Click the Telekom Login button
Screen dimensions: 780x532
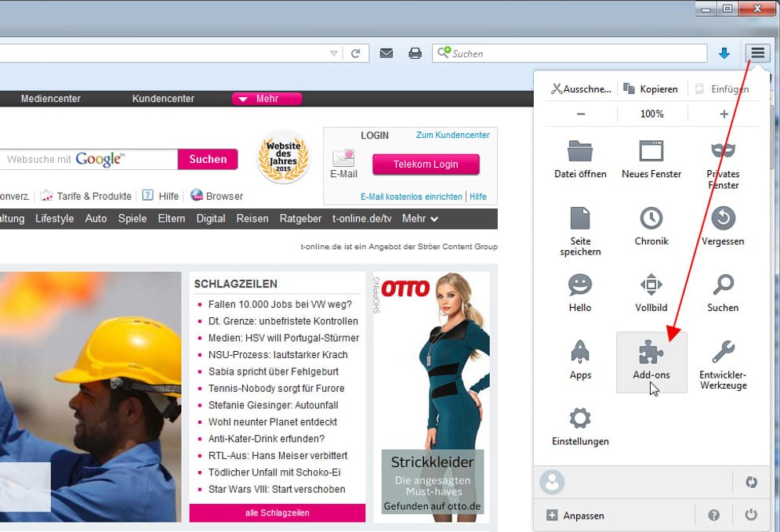[426, 165]
